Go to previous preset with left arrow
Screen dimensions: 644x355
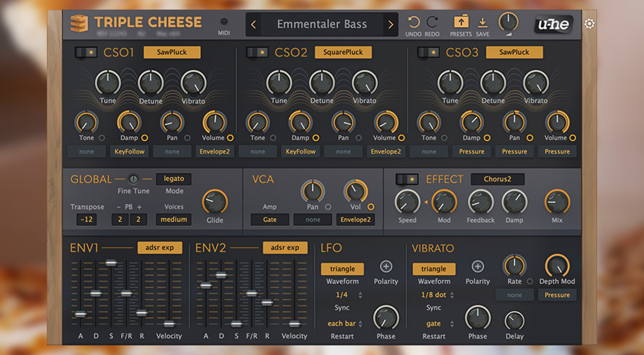tap(253, 25)
